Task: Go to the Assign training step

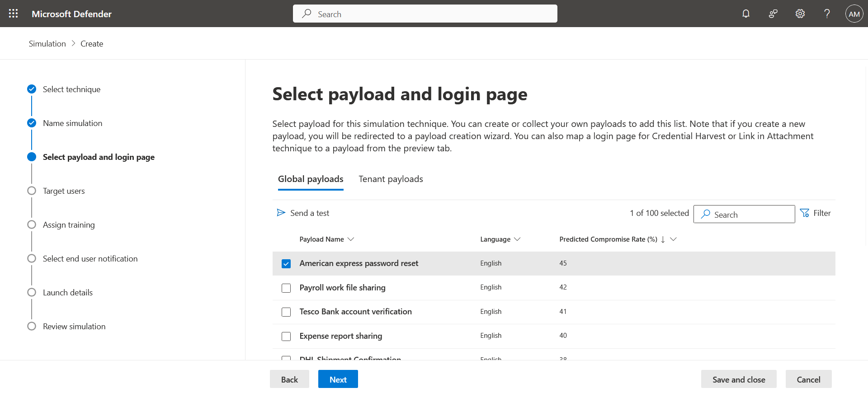Action: (x=69, y=225)
